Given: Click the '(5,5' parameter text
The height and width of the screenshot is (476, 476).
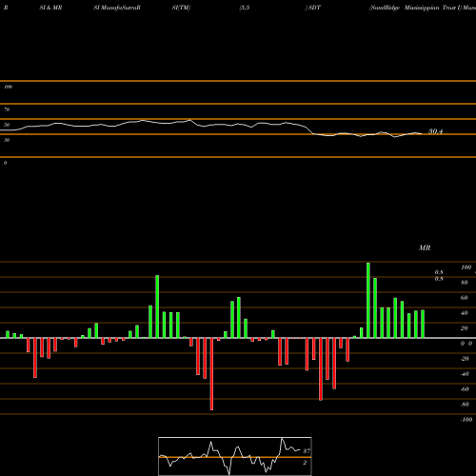Looking at the screenshot, I should pyautogui.click(x=245, y=8).
